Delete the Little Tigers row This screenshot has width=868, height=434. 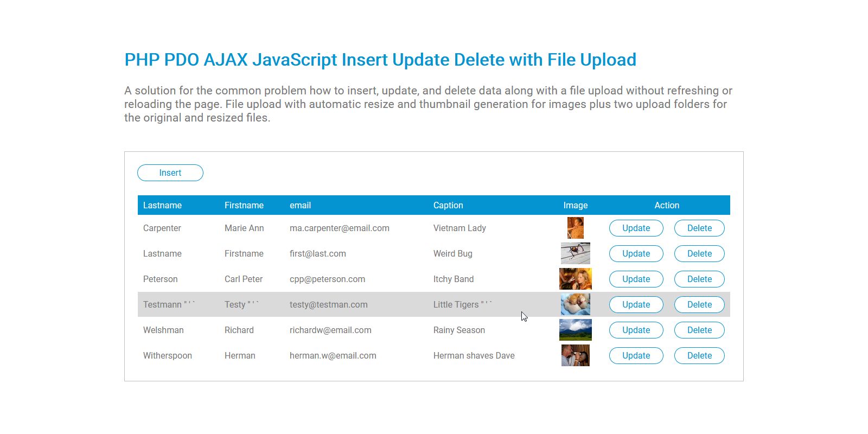pos(699,305)
